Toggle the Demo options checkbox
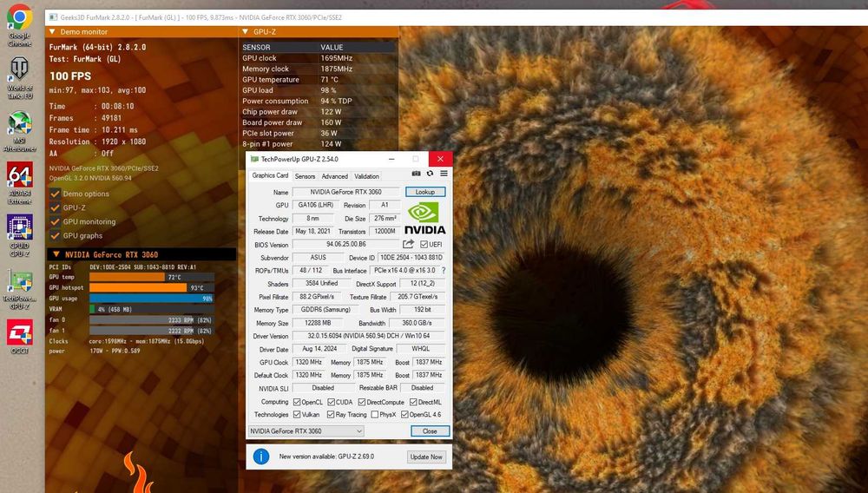The image size is (868, 493). [x=55, y=194]
